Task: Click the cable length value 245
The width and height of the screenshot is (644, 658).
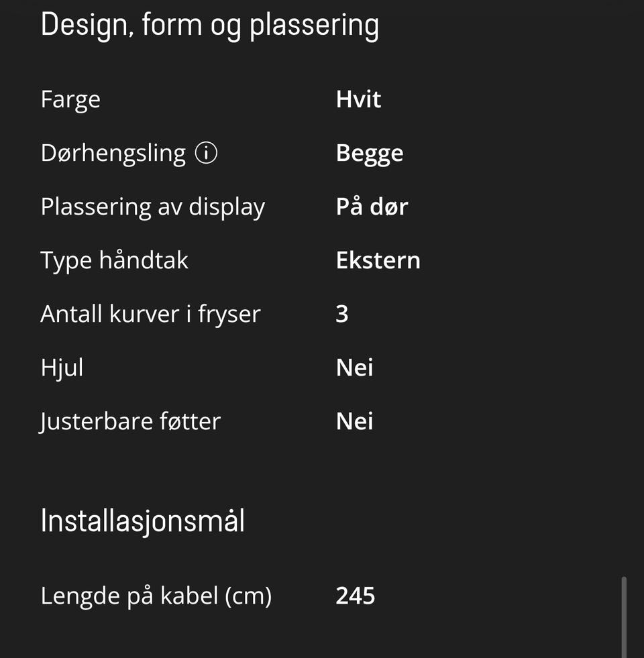Action: 355,596
